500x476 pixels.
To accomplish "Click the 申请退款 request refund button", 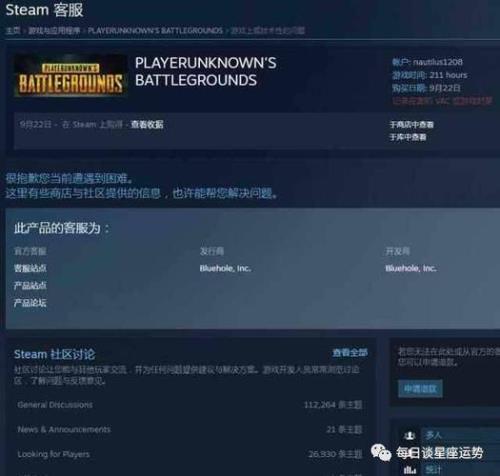I will coord(420,389).
